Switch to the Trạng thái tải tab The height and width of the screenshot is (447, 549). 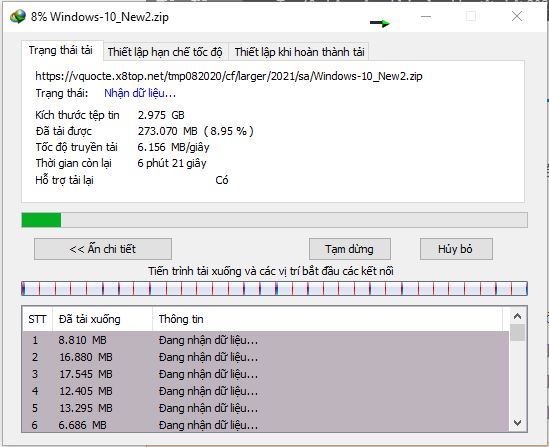(61, 50)
